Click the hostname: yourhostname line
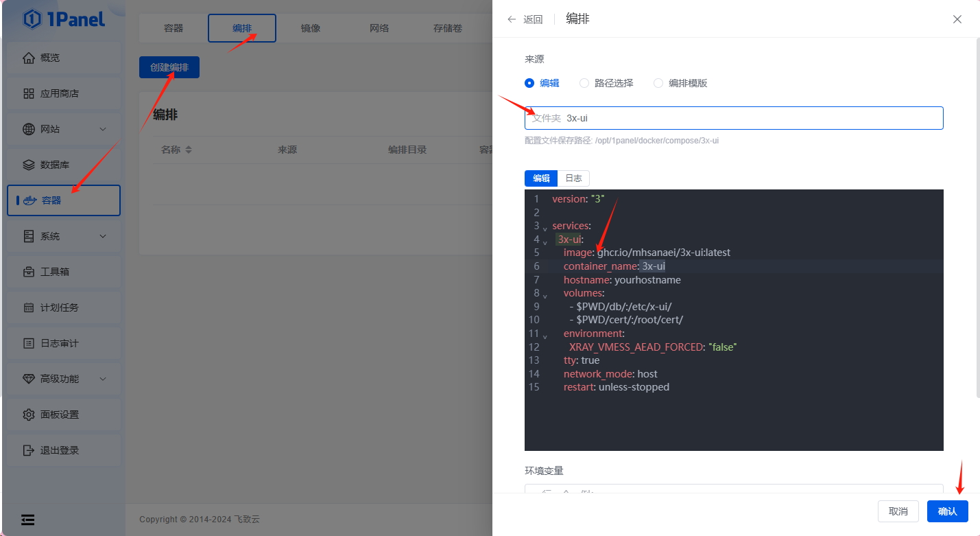The height and width of the screenshot is (536, 980). coord(622,280)
